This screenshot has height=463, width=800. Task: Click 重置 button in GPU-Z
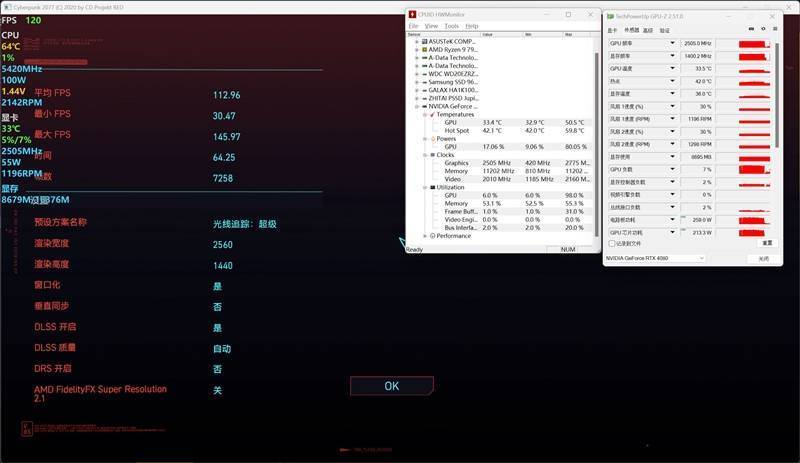[767, 243]
